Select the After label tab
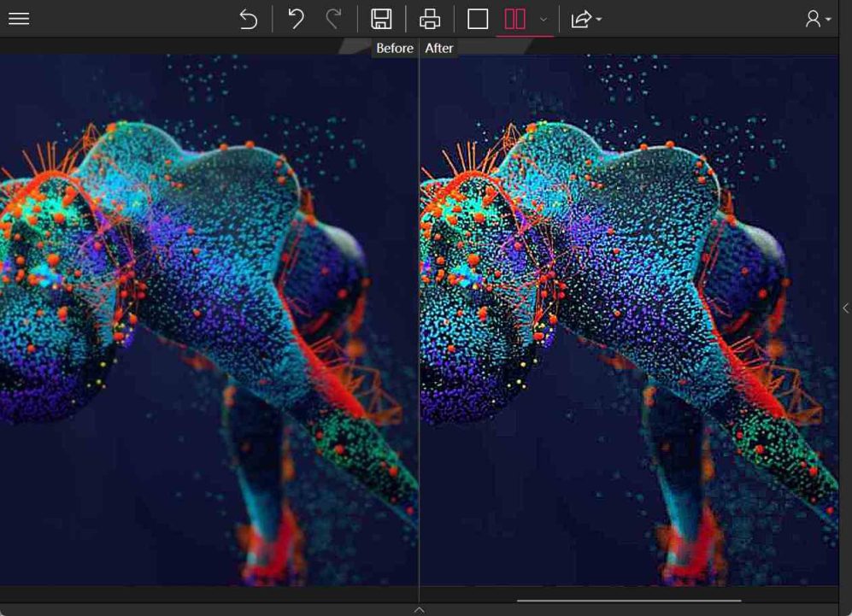 click(x=438, y=48)
